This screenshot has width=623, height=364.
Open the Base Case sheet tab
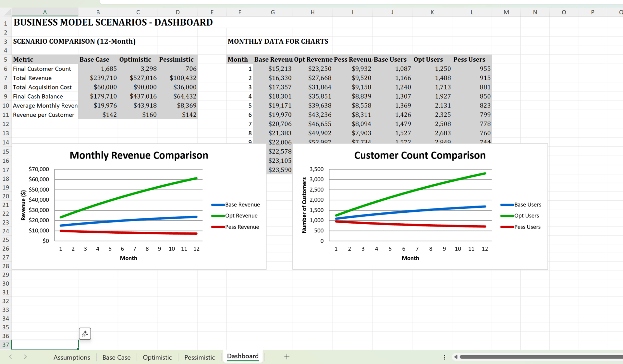116,357
